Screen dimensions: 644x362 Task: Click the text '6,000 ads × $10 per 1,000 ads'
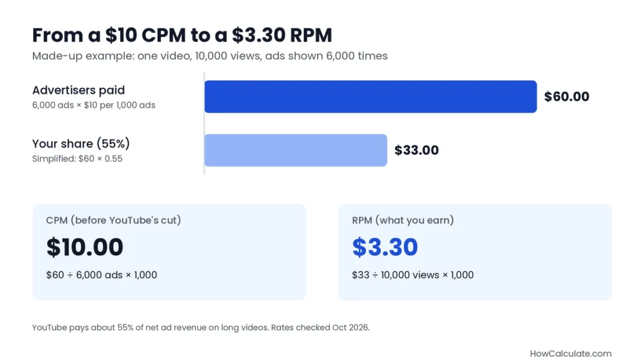94,105
